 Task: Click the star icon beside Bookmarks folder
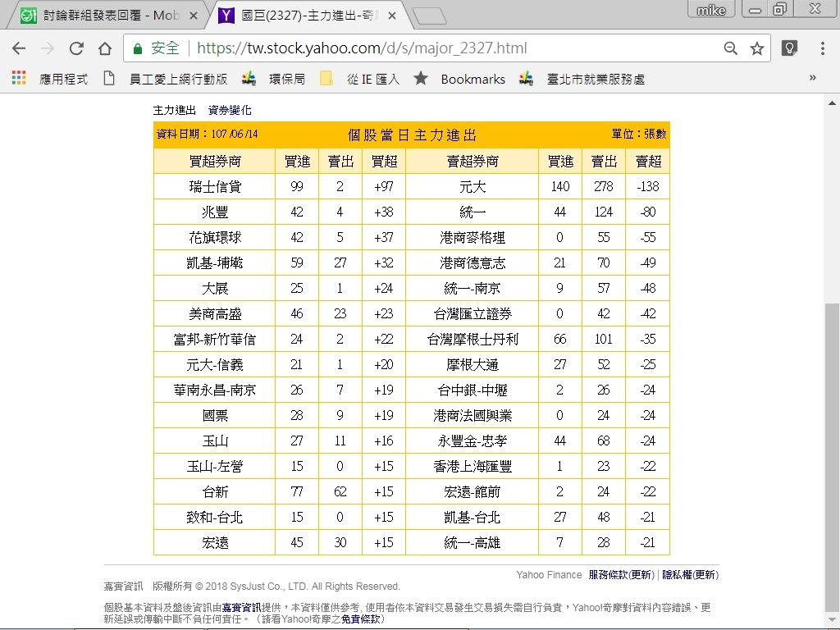point(421,78)
